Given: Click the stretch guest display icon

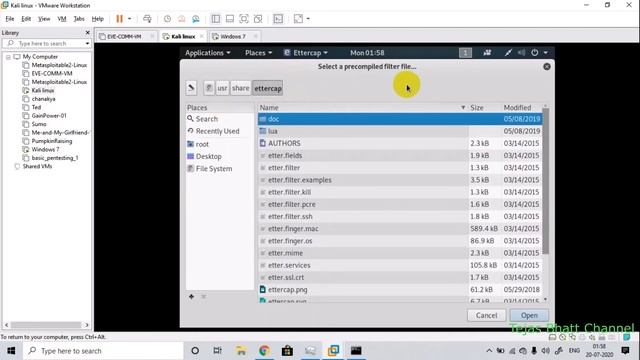Looking at the screenshot, I should pyautogui.click(x=298, y=19).
